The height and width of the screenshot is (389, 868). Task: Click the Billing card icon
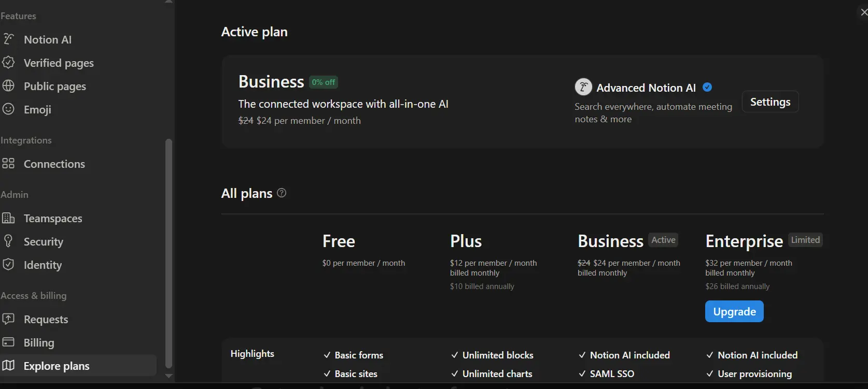(x=8, y=342)
